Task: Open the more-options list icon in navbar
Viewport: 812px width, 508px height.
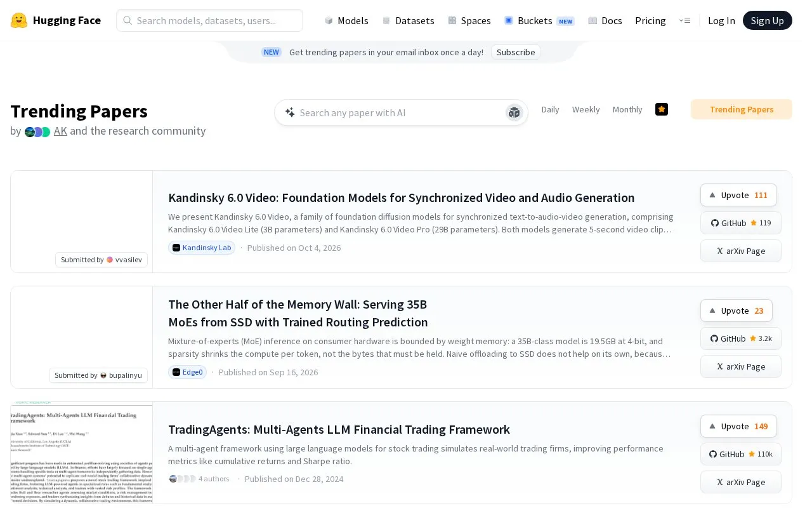Action: pyautogui.click(x=684, y=20)
